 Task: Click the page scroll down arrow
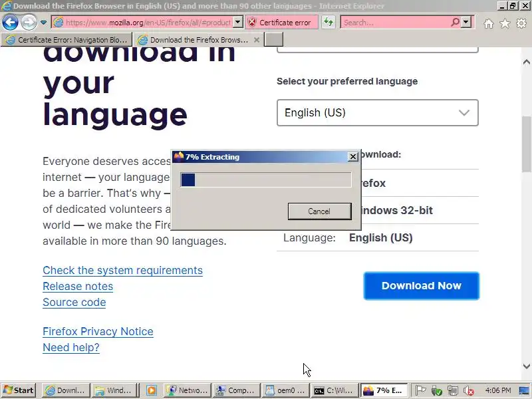tap(526, 366)
